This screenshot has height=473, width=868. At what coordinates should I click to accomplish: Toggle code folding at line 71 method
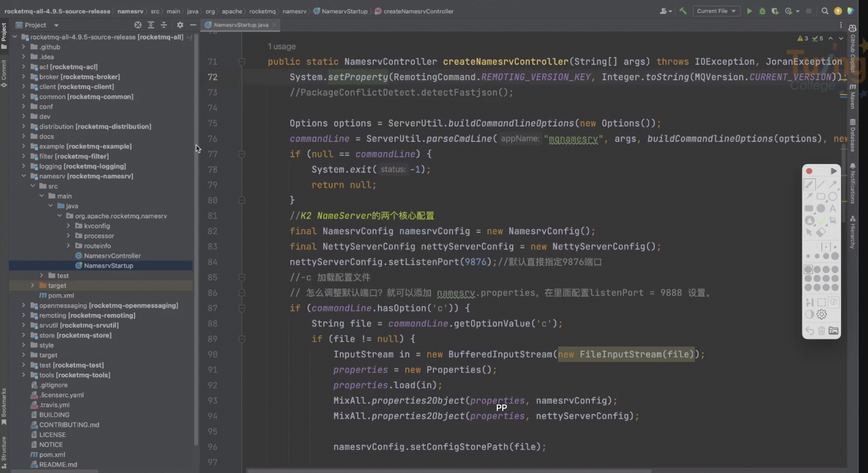[x=242, y=62]
